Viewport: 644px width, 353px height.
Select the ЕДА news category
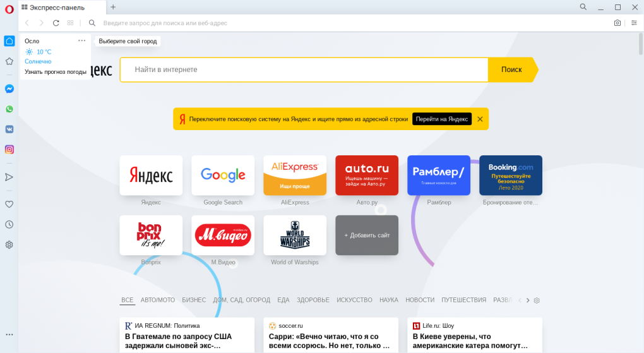point(283,300)
